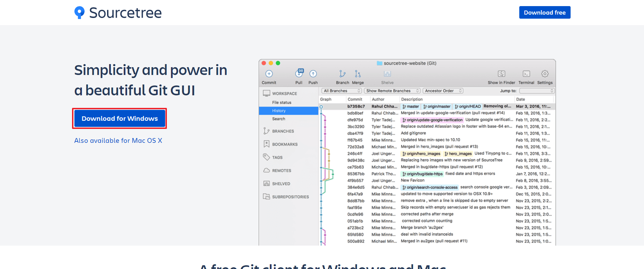The height and width of the screenshot is (269, 644).
Task: Click the master branch tag
Action: 411,107
